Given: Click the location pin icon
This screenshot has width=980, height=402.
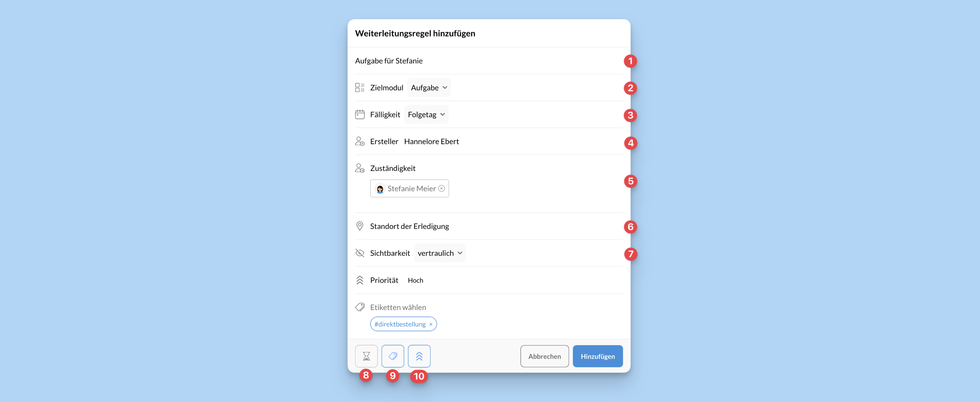Looking at the screenshot, I should [360, 226].
